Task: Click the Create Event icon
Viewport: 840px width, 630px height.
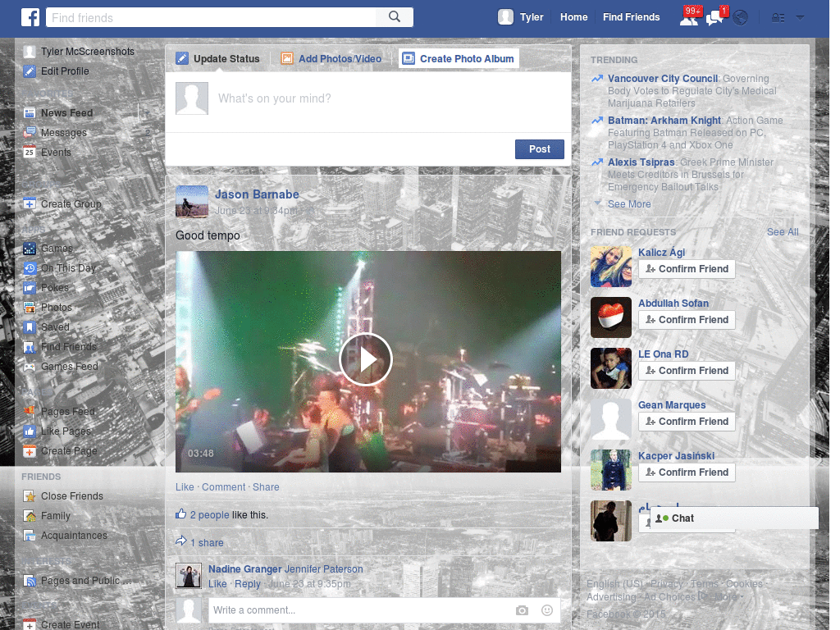Action: (30, 624)
